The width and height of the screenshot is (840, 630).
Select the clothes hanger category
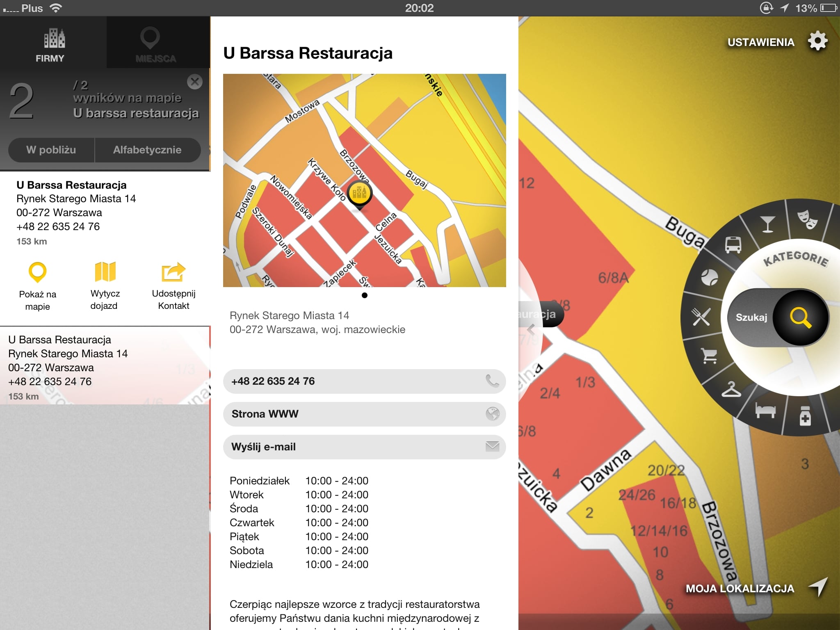click(731, 389)
